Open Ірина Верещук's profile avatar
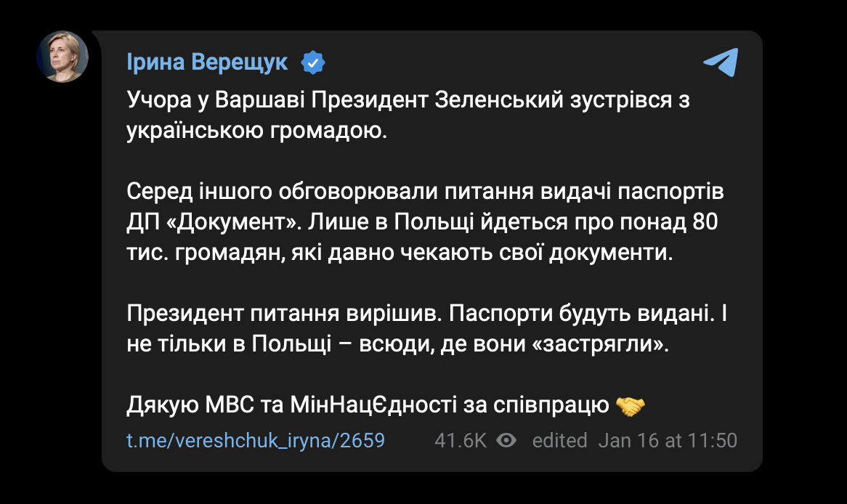The height and width of the screenshot is (504, 847). pos(62,57)
